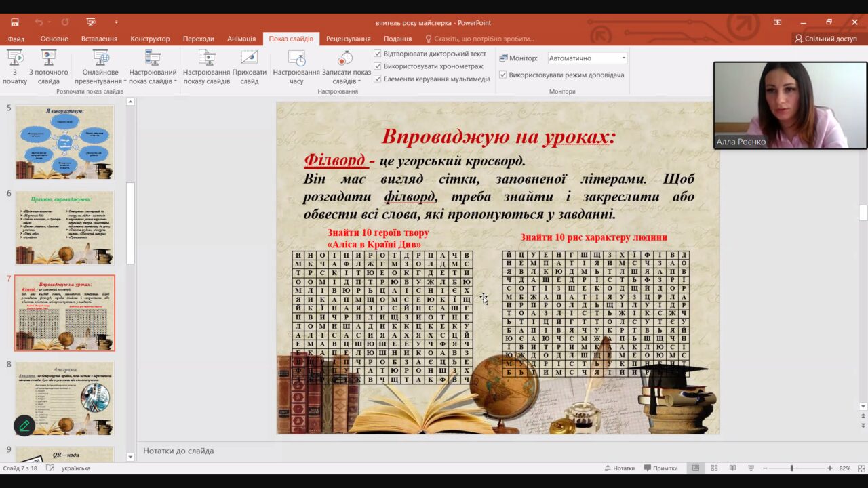Click the Undo arrow icon
This screenshot has width=868, height=488.
[x=38, y=22]
